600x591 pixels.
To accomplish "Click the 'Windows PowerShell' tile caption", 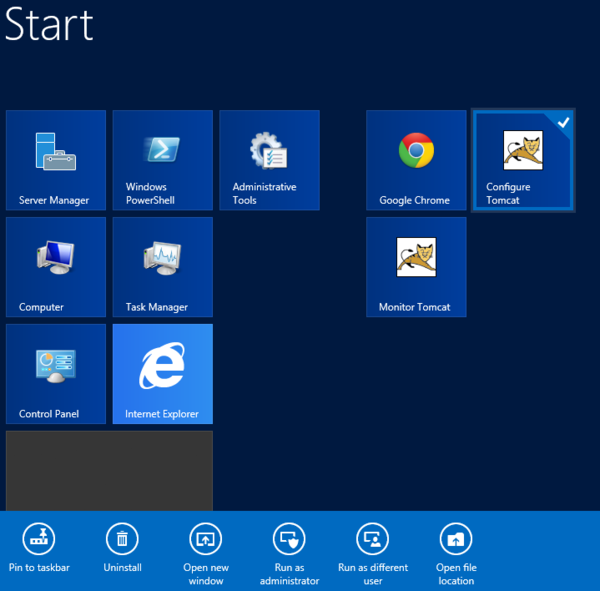I will pyautogui.click(x=150, y=193).
